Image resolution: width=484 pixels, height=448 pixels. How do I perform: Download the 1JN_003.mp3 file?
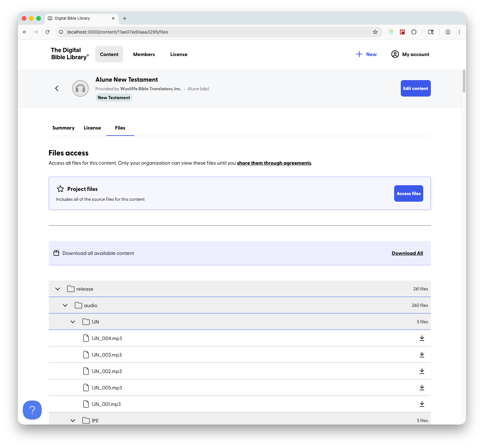click(x=422, y=355)
